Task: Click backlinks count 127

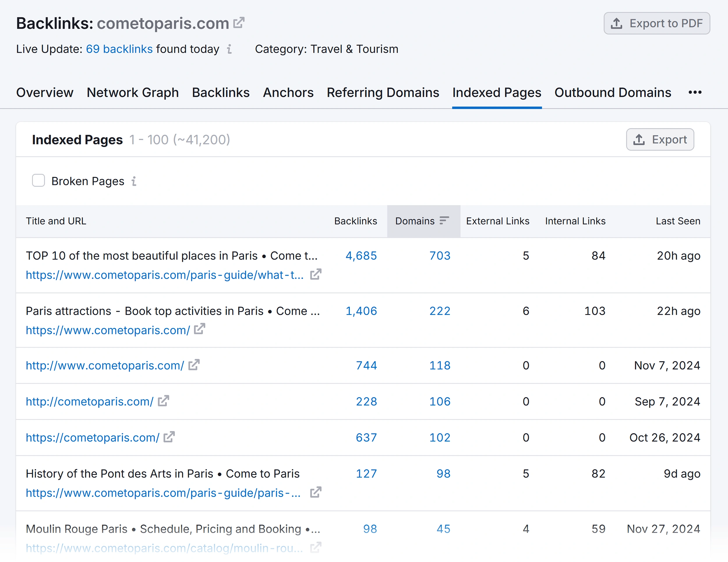Action: tap(366, 474)
